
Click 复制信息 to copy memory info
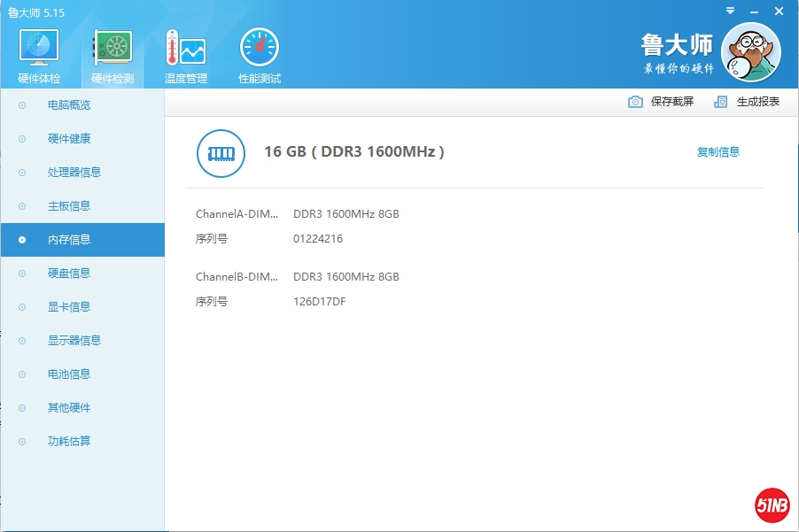pos(718,152)
